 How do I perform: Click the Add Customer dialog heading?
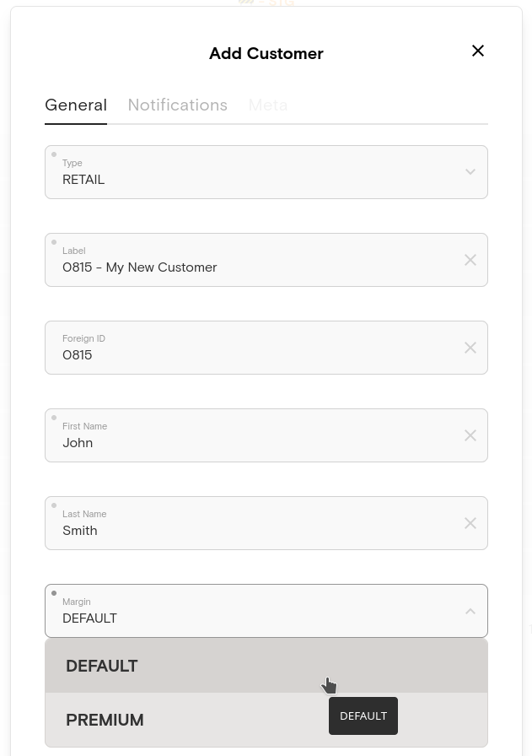266,53
